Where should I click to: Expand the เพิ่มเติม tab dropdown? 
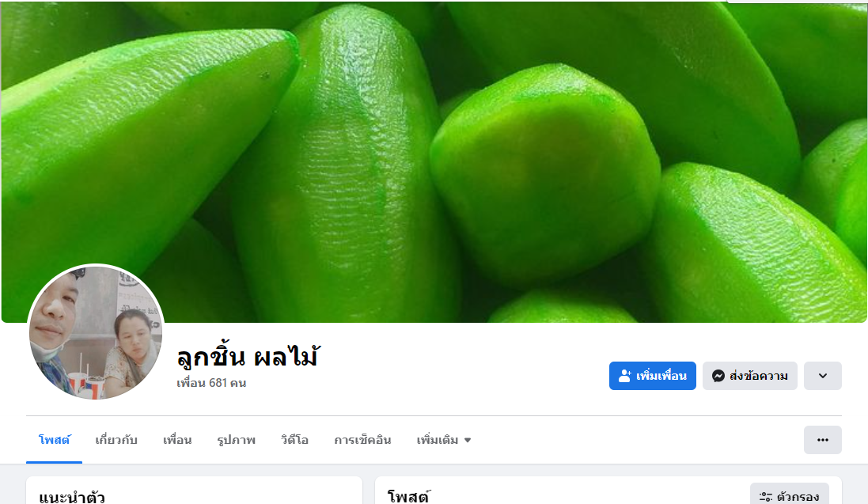click(x=443, y=440)
